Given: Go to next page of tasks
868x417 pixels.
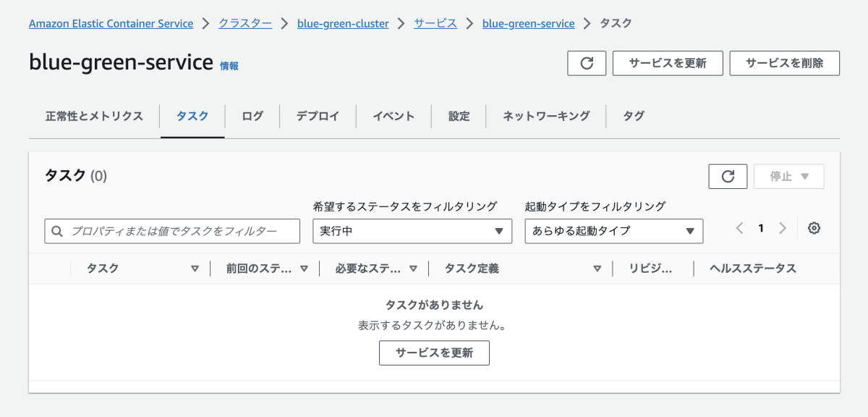Looking at the screenshot, I should tap(782, 229).
